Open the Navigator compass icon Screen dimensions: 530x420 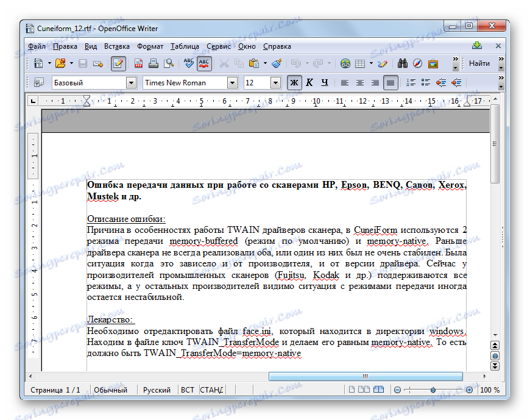point(417,63)
